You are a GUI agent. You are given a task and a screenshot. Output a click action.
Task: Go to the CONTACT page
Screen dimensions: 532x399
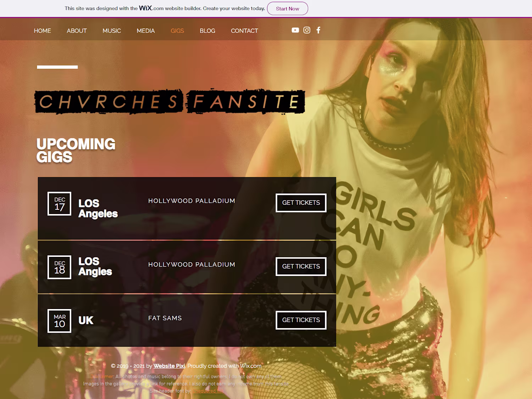click(244, 31)
